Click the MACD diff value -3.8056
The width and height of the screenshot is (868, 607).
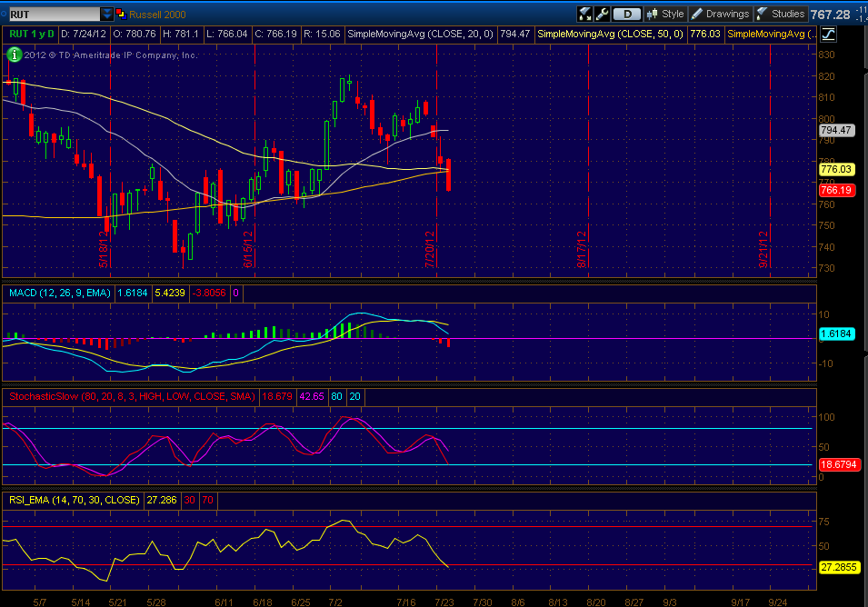pos(209,293)
